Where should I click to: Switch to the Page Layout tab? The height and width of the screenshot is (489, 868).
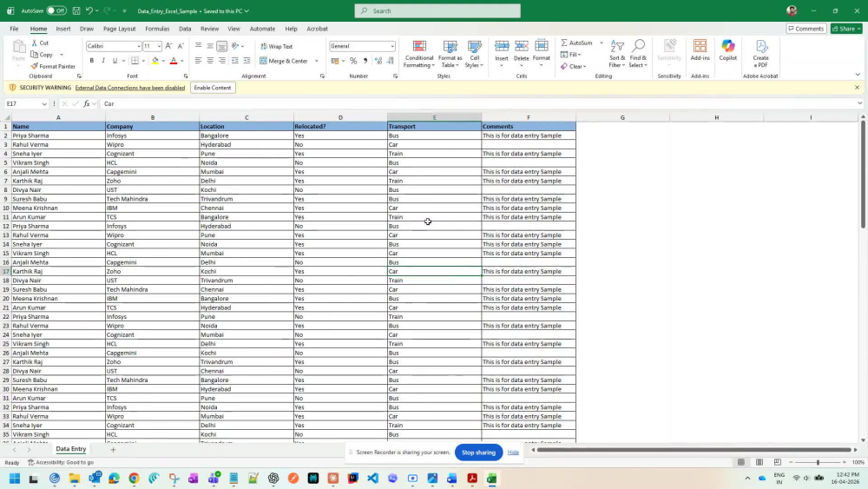[x=119, y=29]
